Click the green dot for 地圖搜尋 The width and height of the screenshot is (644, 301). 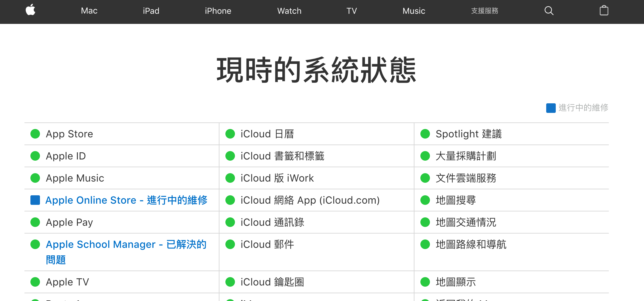pyautogui.click(x=425, y=200)
